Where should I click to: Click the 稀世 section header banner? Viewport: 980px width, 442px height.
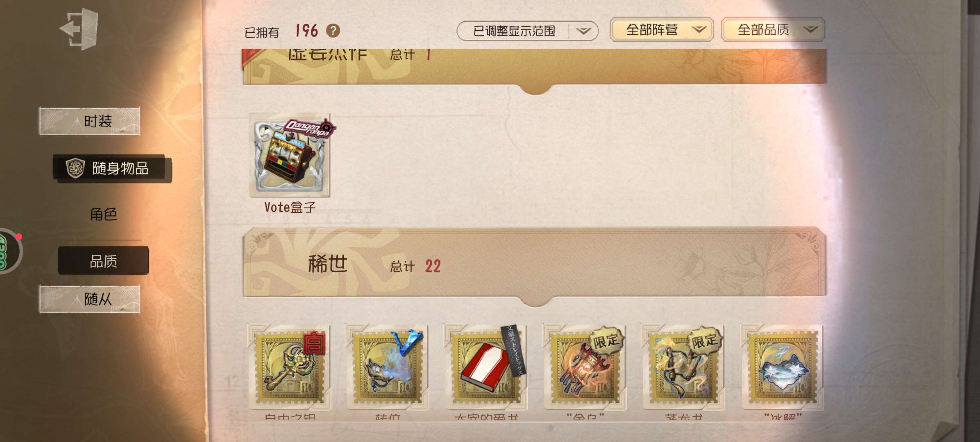[x=535, y=263]
